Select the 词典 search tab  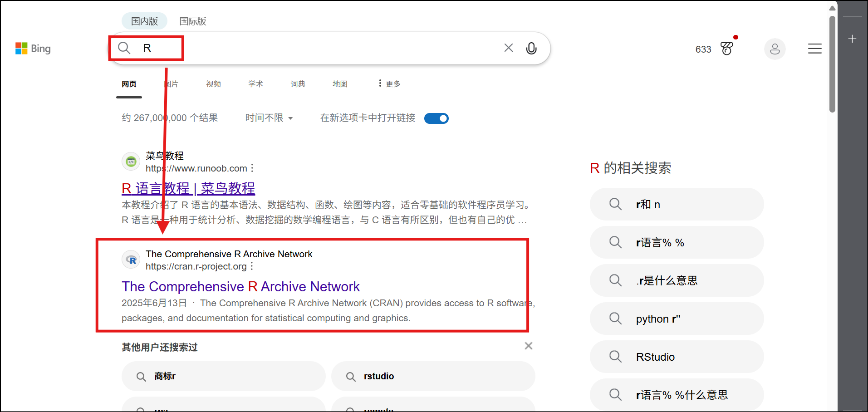[298, 84]
